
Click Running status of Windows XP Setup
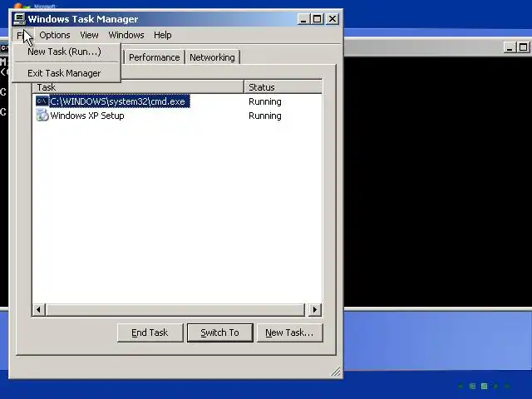click(265, 116)
